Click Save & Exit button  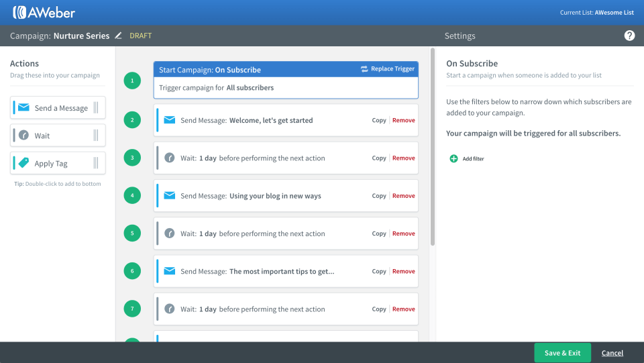click(562, 353)
